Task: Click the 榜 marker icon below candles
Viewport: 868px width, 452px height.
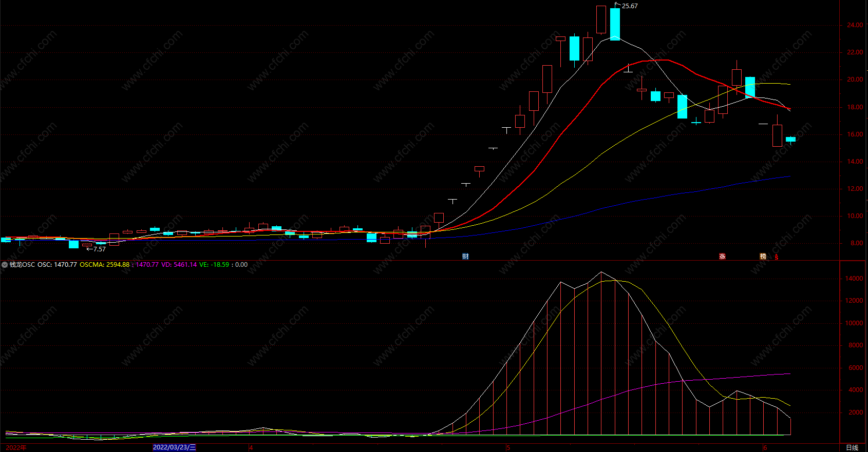Action: pos(763,257)
